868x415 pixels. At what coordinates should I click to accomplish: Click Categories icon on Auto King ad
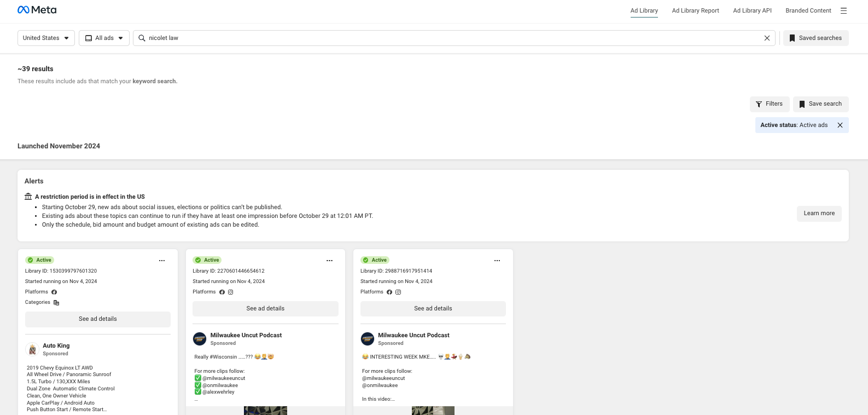click(x=56, y=303)
